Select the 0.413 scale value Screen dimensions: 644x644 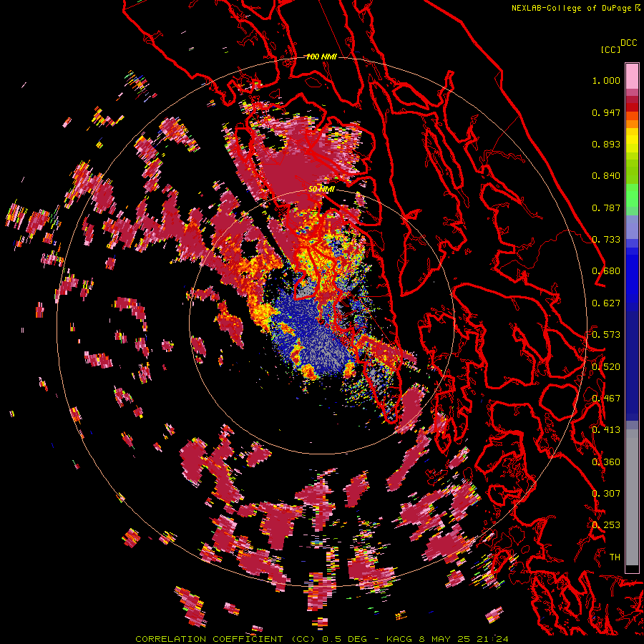606,430
